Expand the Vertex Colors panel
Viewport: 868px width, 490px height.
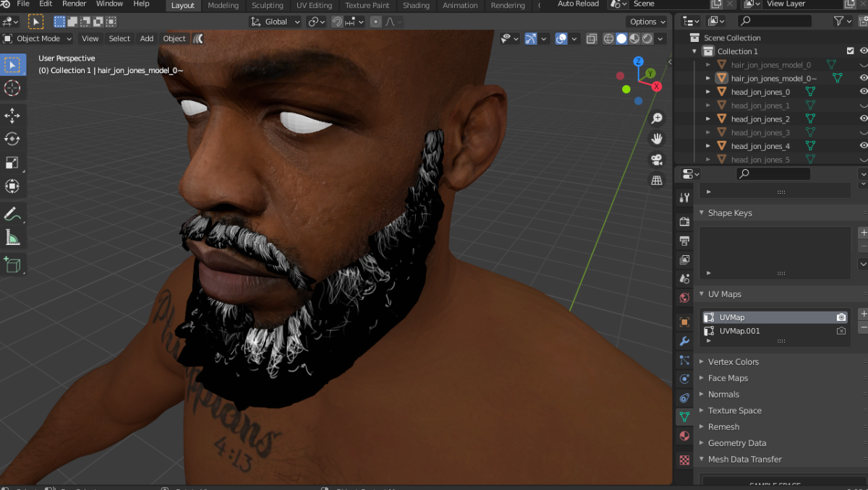click(x=733, y=361)
